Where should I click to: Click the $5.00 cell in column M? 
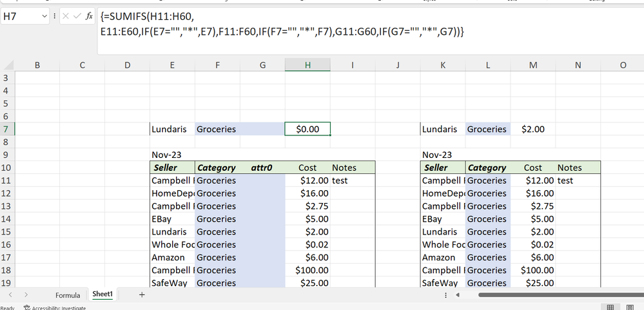(533, 219)
